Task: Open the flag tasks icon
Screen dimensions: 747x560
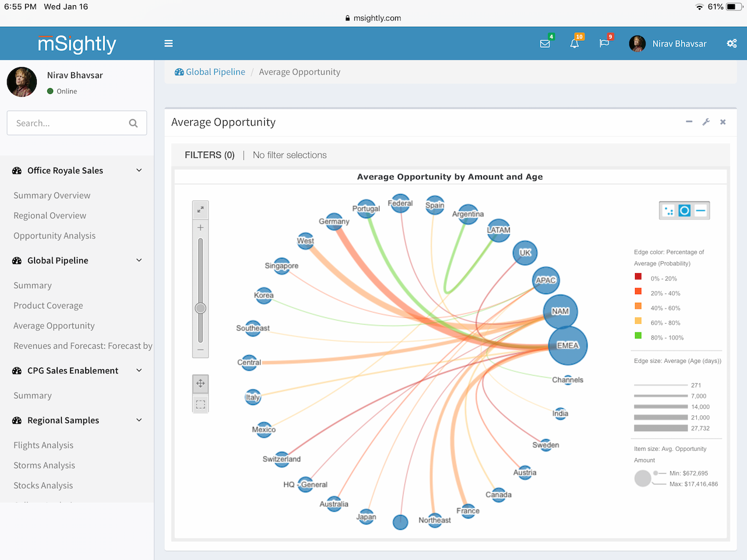Action: (x=604, y=44)
